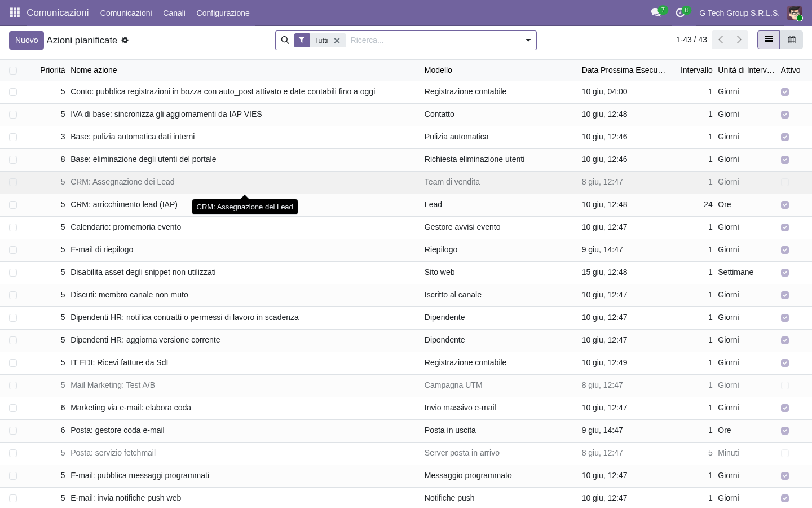The height and width of the screenshot is (508, 812).
Task: Select the Base: pulizia automatica dati interni row checkbox
Action: 13,137
